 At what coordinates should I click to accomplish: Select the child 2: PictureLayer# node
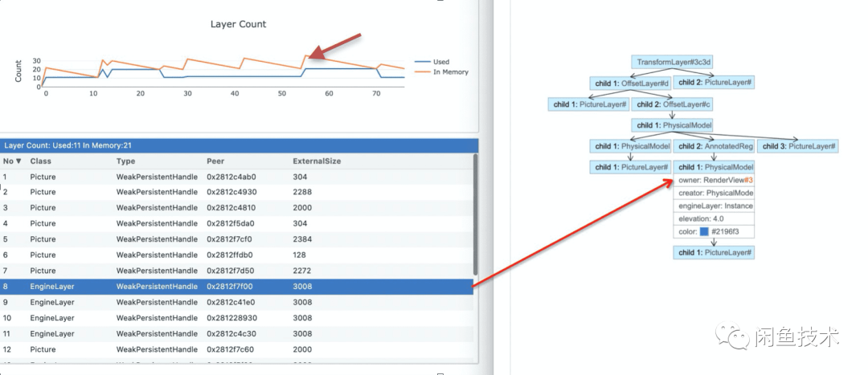click(x=714, y=83)
